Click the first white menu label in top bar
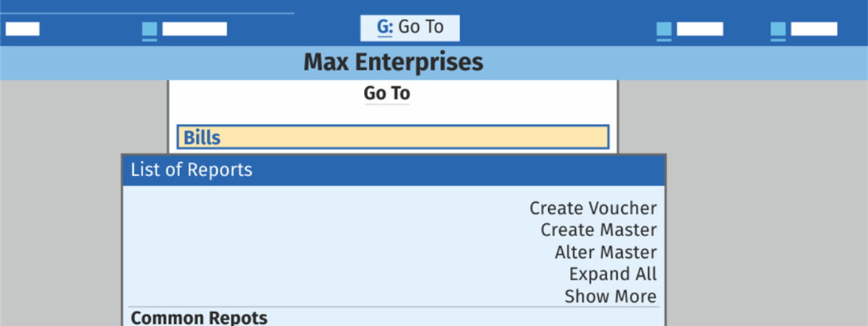This screenshot has width=868, height=326. [x=22, y=29]
